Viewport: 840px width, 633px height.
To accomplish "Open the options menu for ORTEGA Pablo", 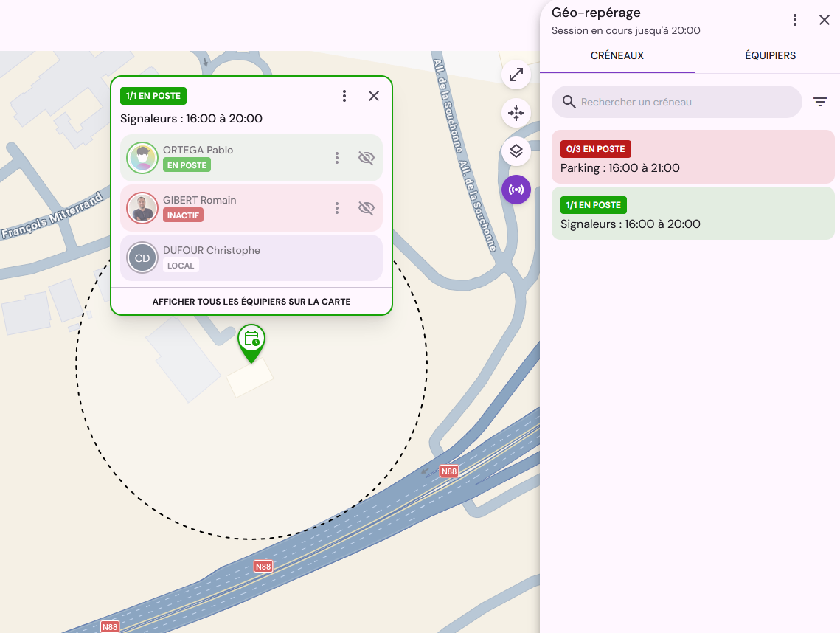I will tap(337, 158).
